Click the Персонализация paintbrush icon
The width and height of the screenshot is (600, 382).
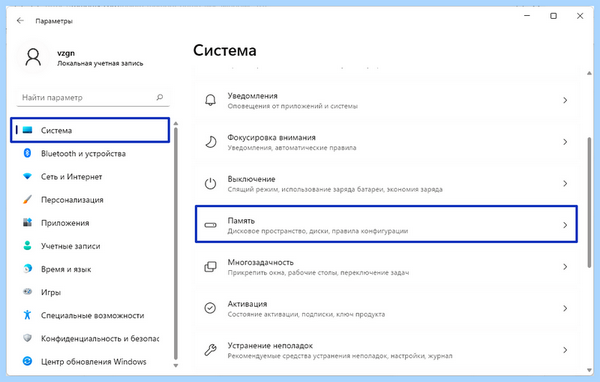click(x=27, y=199)
